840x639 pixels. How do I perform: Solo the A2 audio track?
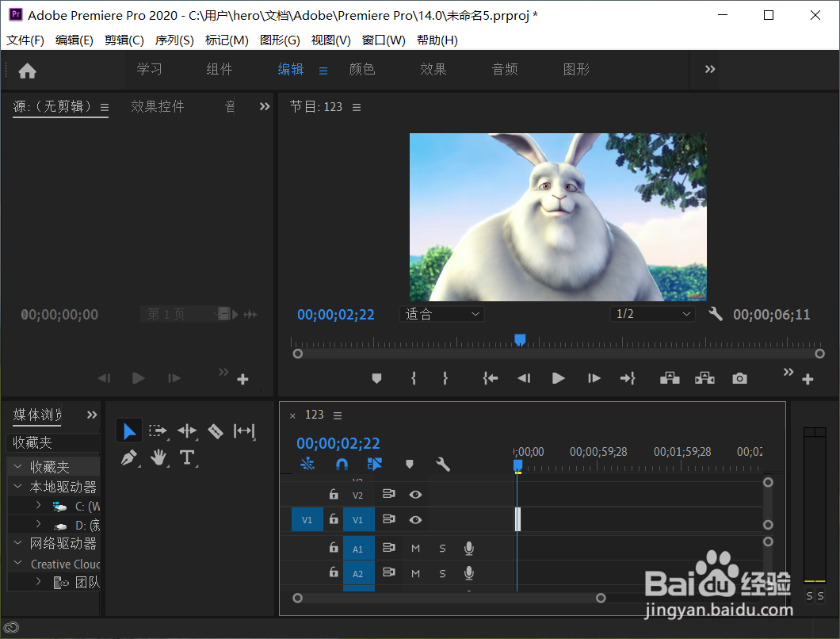point(442,574)
